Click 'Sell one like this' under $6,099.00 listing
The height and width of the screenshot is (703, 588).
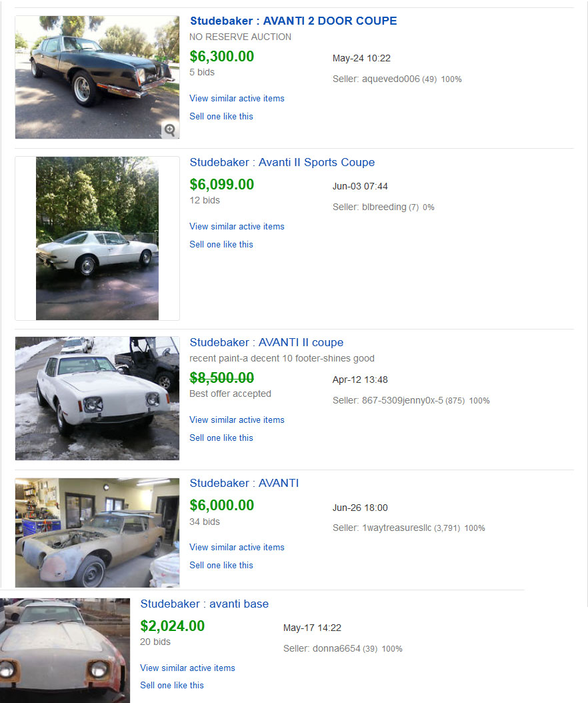[x=221, y=244]
